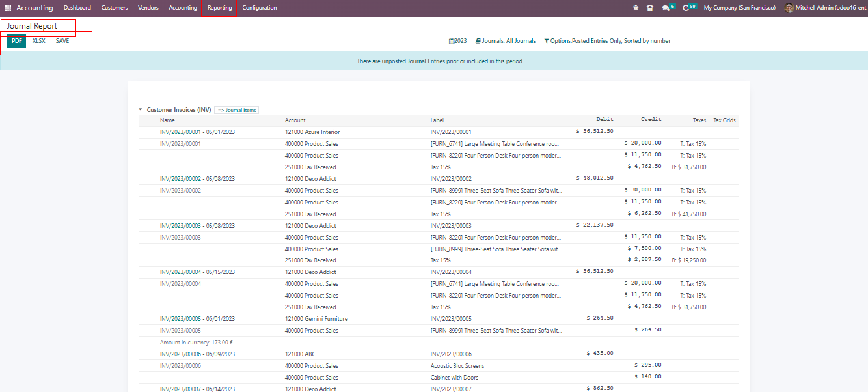Open the Vendors menu
Image resolution: width=868 pixels, height=392 pixels.
pos(148,8)
